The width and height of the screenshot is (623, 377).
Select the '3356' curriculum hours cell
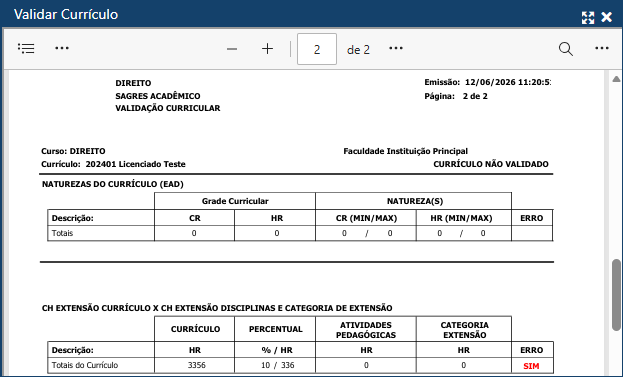tap(196, 365)
